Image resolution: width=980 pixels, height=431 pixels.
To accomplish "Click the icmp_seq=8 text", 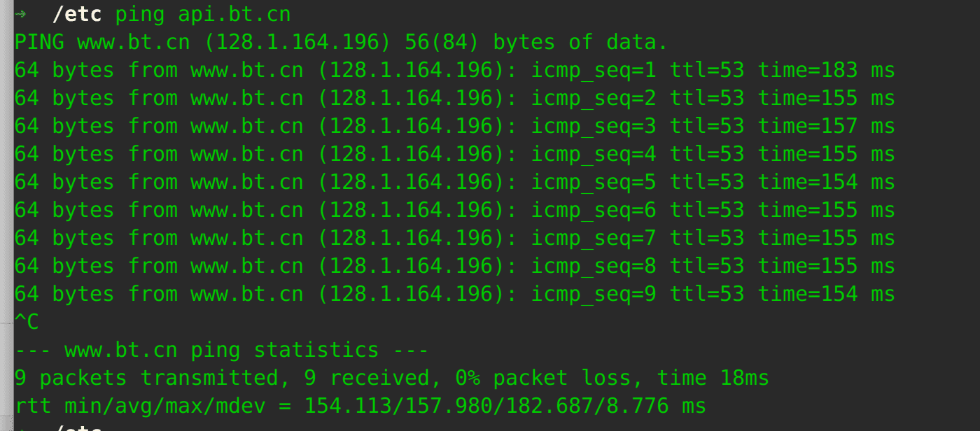I will [594, 266].
